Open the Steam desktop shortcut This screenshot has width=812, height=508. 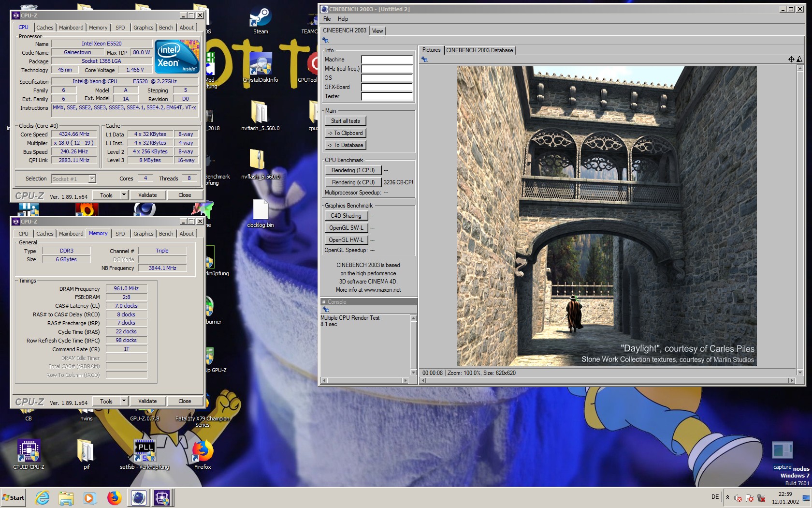click(x=261, y=19)
